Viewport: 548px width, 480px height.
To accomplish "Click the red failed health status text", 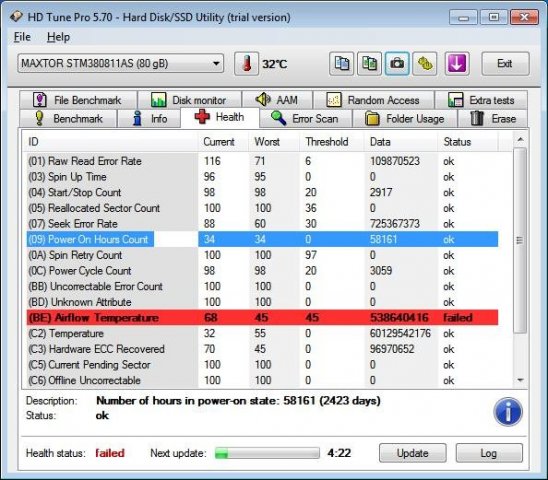I will 110,453.
